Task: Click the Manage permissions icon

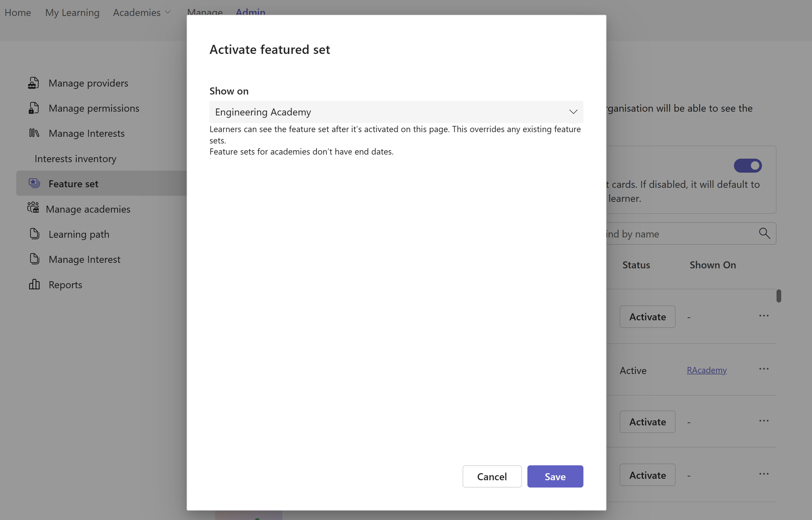Action: tap(34, 108)
